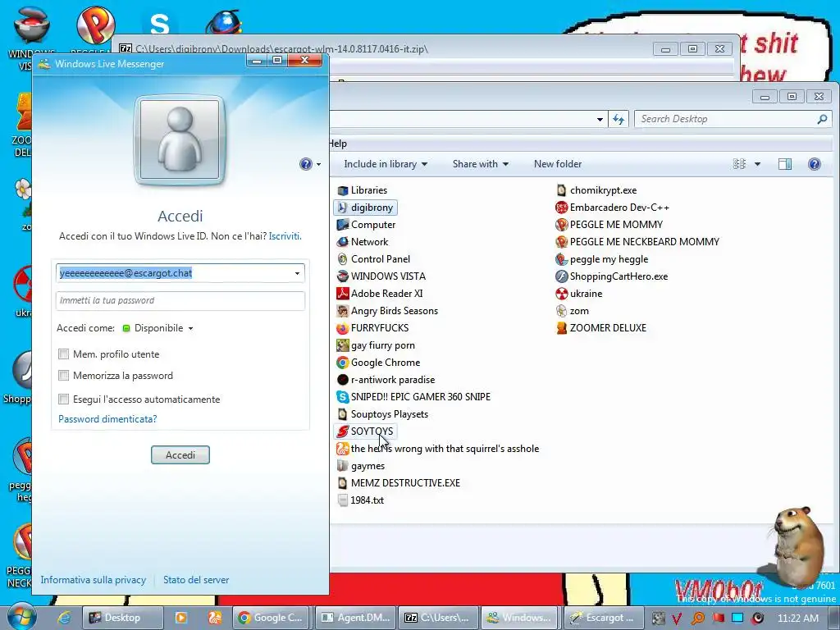Viewport: 840px width, 630px height.
Task: Expand the view options dropdown arrow
Action: coord(757,164)
